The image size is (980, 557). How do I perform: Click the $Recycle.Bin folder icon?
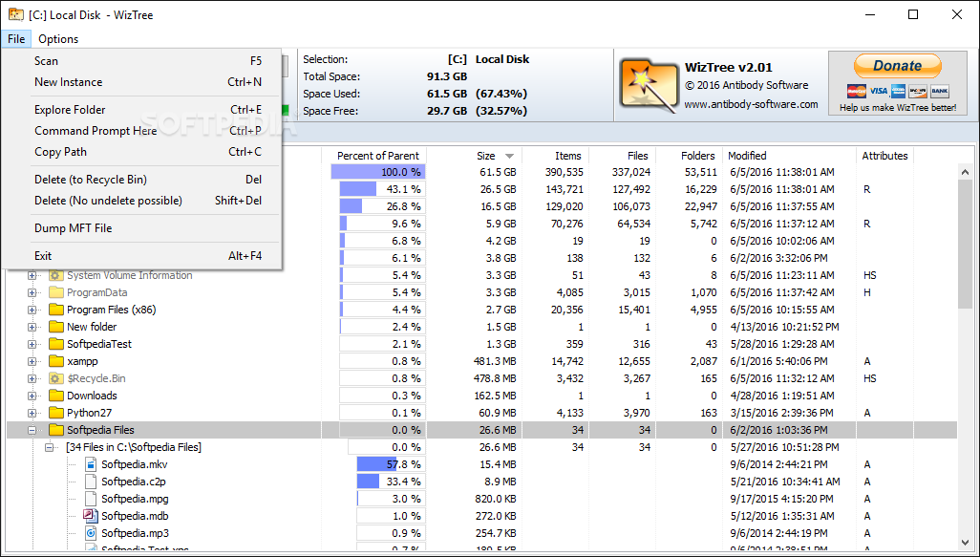[x=56, y=378]
